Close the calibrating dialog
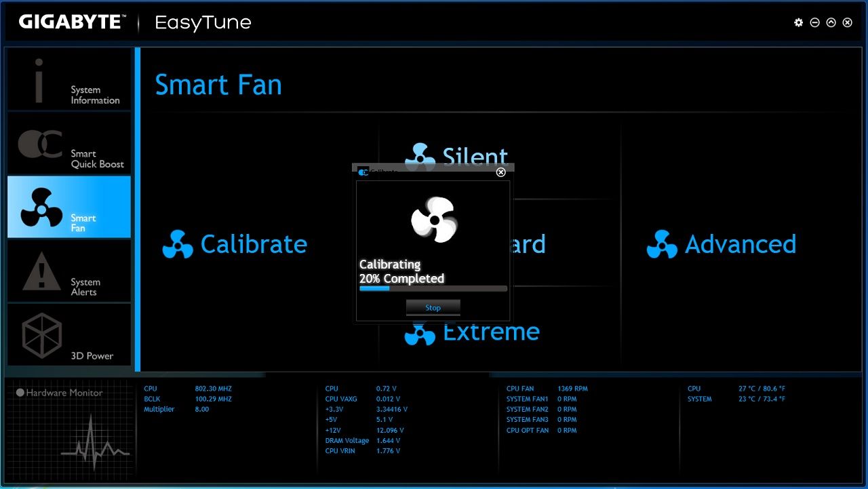The width and height of the screenshot is (868, 489). [x=501, y=172]
